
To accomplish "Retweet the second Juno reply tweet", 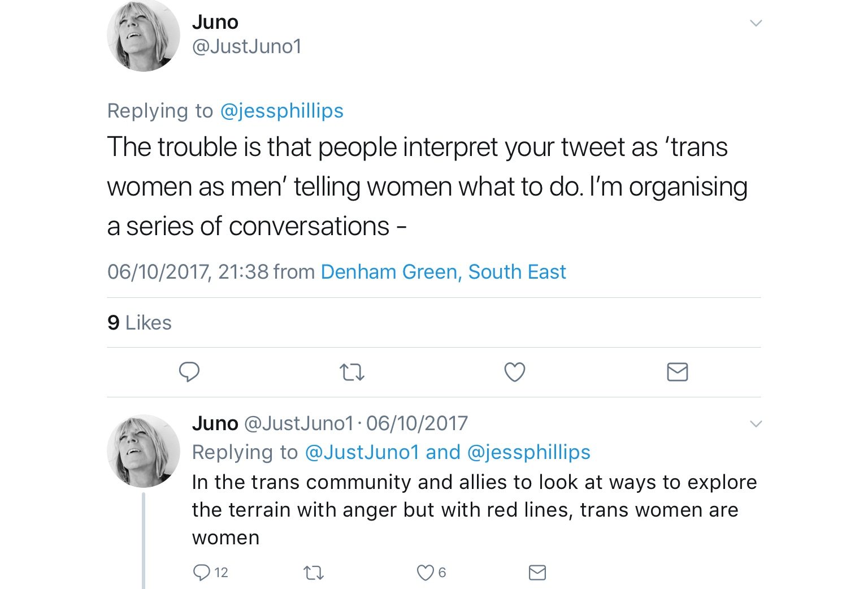I will [x=314, y=573].
